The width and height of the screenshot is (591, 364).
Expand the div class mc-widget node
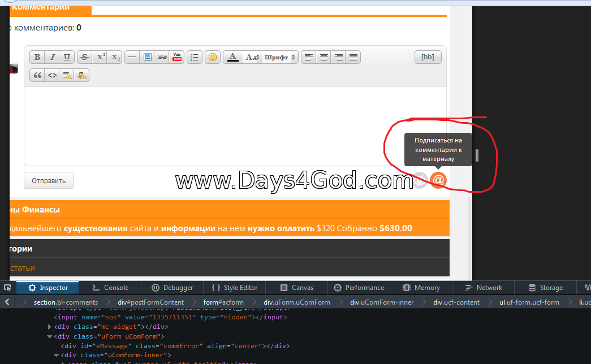point(49,327)
